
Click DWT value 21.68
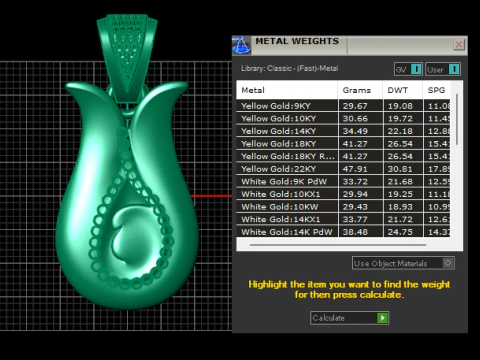pyautogui.click(x=400, y=182)
